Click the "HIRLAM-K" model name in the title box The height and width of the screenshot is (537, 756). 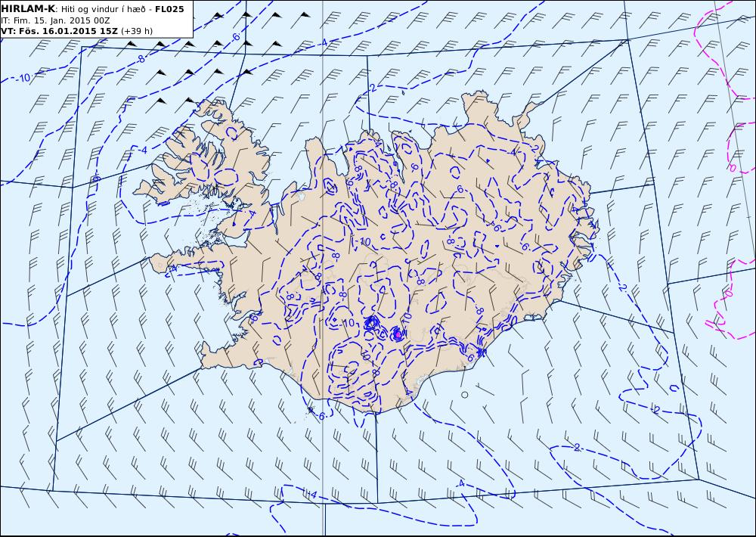[x=27, y=9]
